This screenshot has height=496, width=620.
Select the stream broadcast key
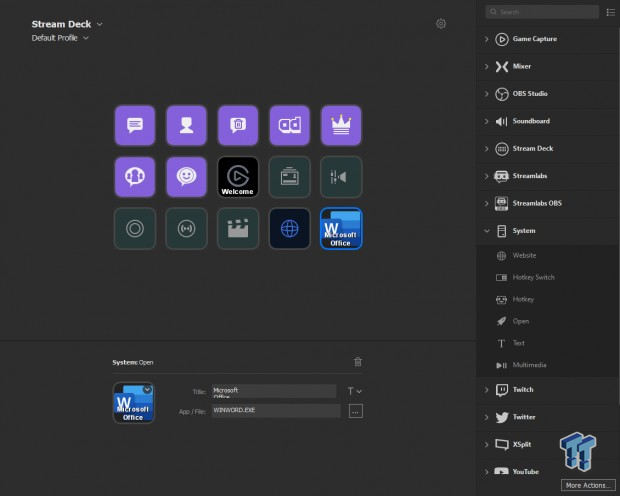[x=186, y=229]
